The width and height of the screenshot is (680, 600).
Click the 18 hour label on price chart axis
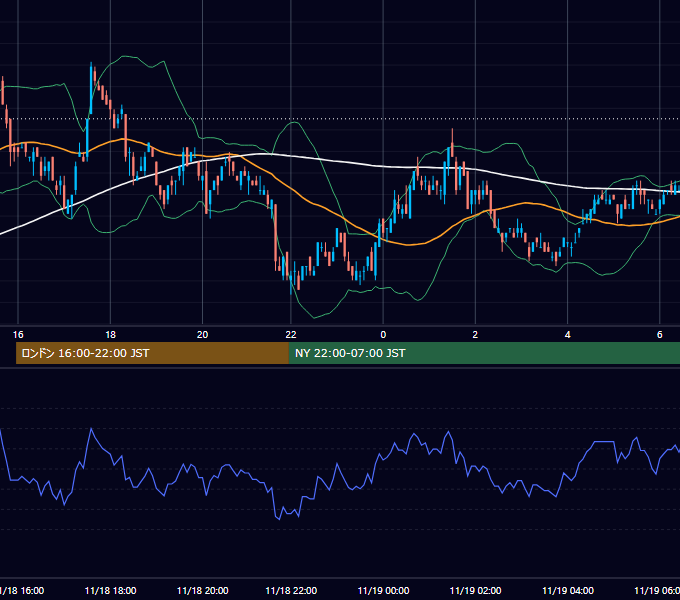111,335
